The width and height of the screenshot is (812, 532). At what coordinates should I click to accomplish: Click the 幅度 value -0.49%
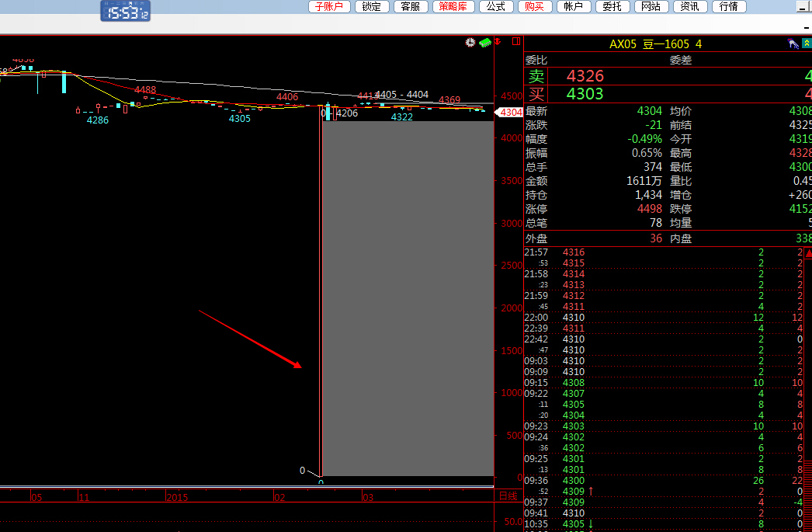pyautogui.click(x=645, y=139)
